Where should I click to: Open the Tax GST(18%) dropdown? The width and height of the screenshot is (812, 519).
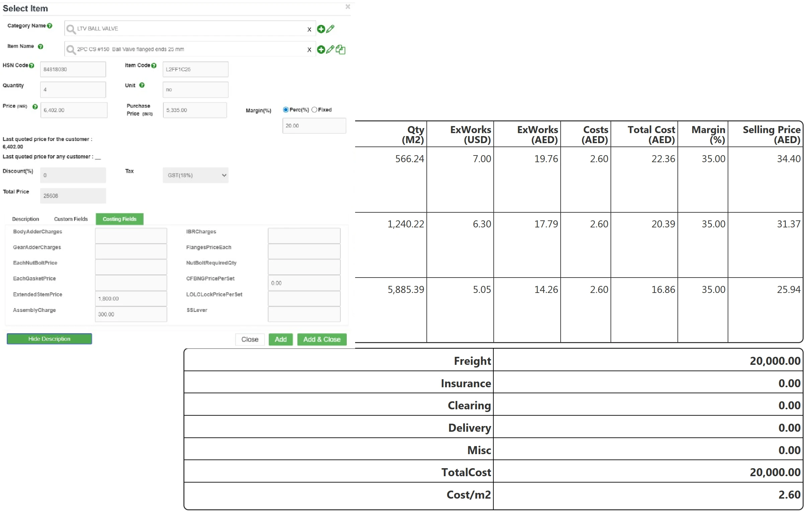click(195, 175)
